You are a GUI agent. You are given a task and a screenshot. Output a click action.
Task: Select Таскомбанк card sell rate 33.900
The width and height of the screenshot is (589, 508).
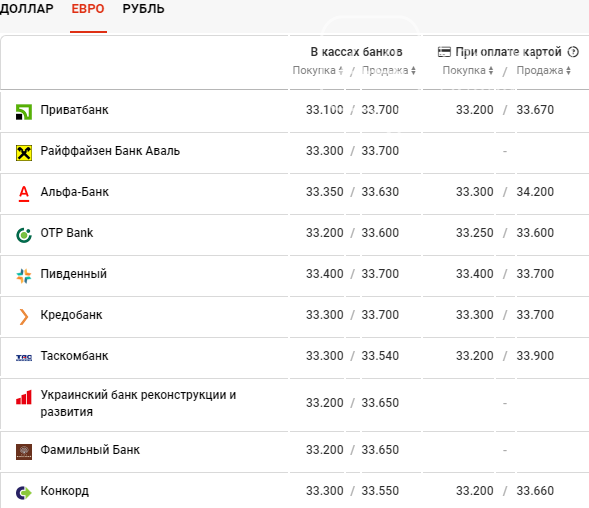(x=535, y=355)
